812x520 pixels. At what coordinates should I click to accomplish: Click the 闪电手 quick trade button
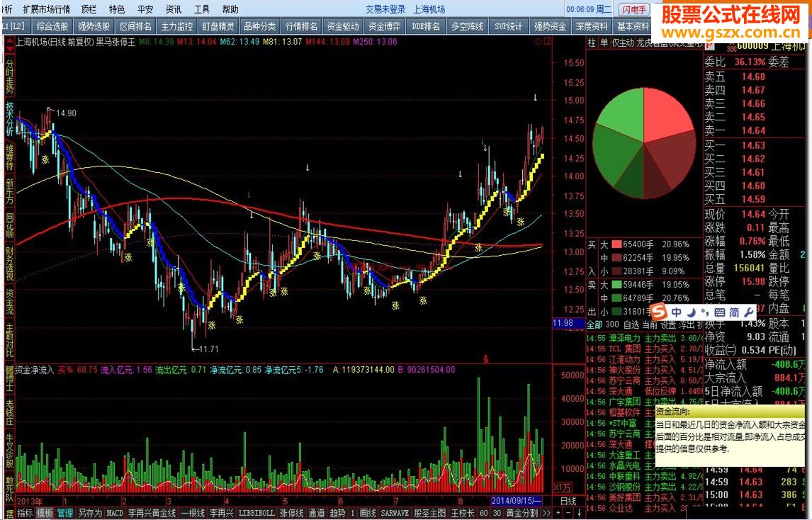[x=634, y=9]
